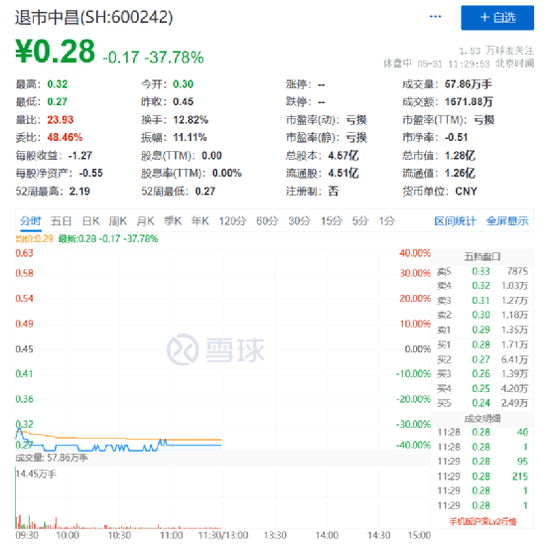Image resolution: width=550 pixels, height=547 pixels.
Task: Click 换手 value 12.82%
Action: (x=191, y=120)
